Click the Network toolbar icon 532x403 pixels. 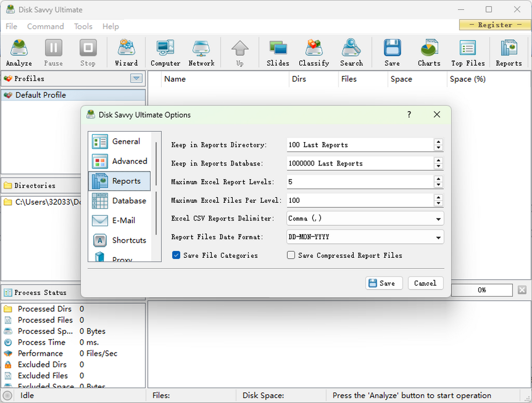(201, 52)
